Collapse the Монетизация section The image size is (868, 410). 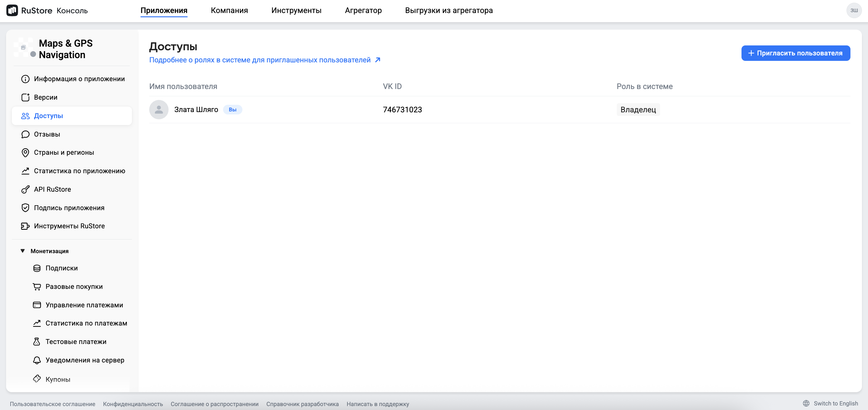click(x=23, y=251)
